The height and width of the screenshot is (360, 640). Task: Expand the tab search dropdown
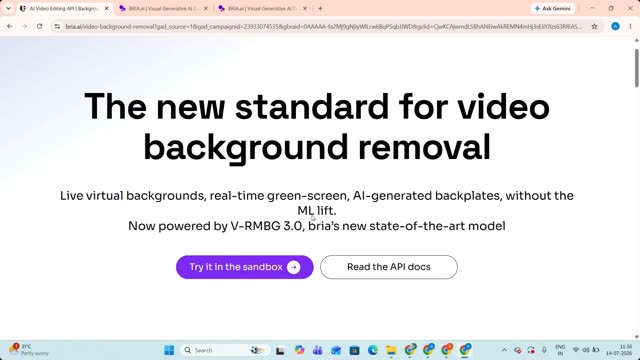pyautogui.click(x=8, y=8)
